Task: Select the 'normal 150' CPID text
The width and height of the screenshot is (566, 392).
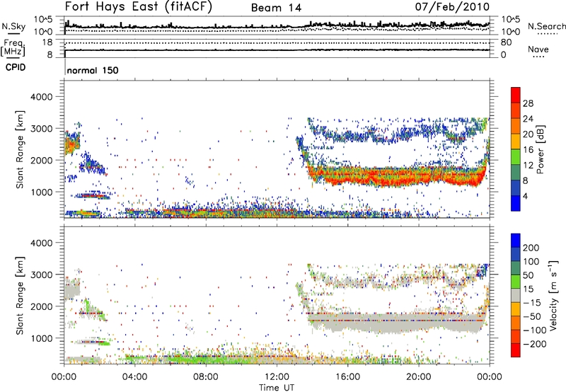Action: click(x=93, y=70)
